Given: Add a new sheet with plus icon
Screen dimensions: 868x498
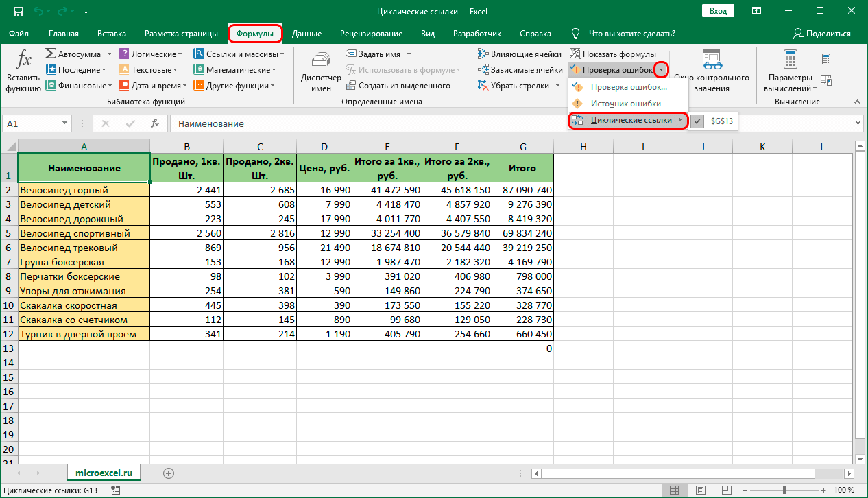Looking at the screenshot, I should (169, 473).
